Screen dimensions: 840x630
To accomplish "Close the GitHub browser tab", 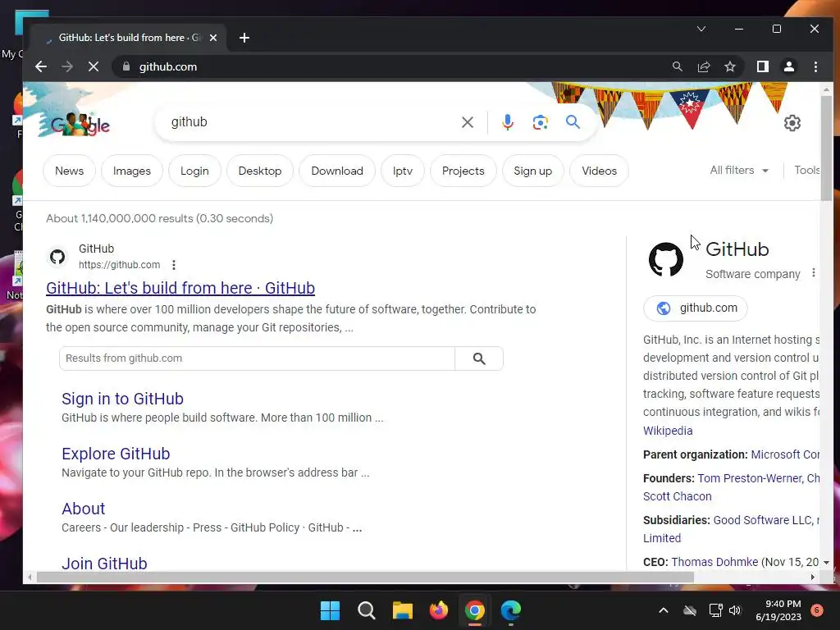I will pyautogui.click(x=213, y=38).
